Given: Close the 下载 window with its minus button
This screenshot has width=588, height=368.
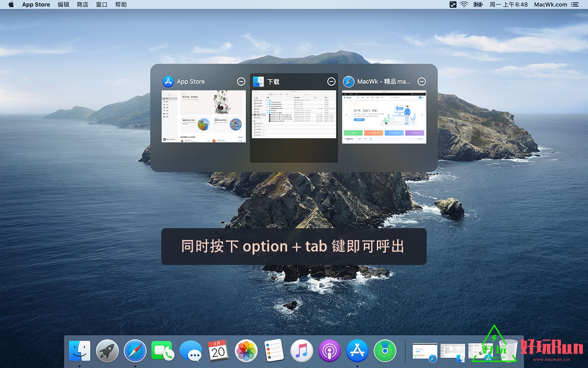Looking at the screenshot, I should 331,81.
